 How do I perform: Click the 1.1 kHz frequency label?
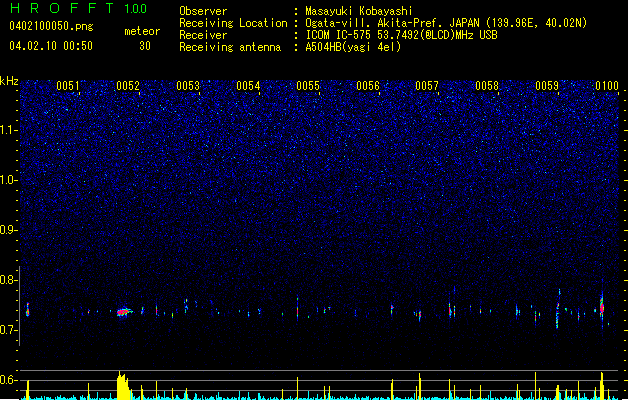(8, 130)
